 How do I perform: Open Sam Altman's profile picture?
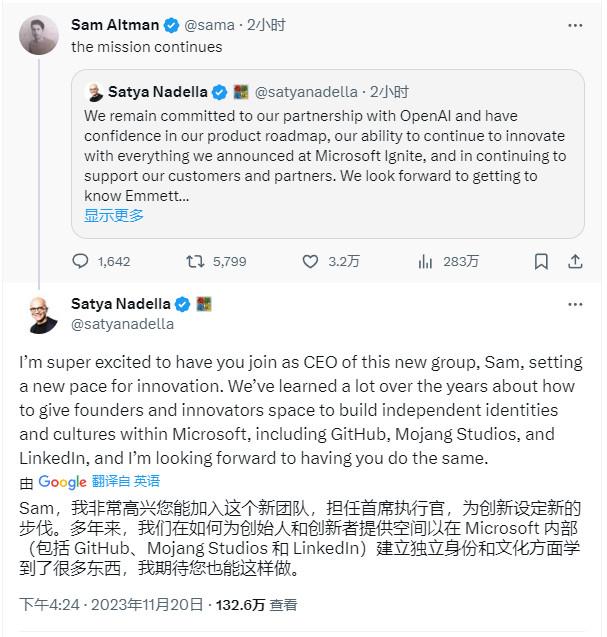[x=39, y=35]
